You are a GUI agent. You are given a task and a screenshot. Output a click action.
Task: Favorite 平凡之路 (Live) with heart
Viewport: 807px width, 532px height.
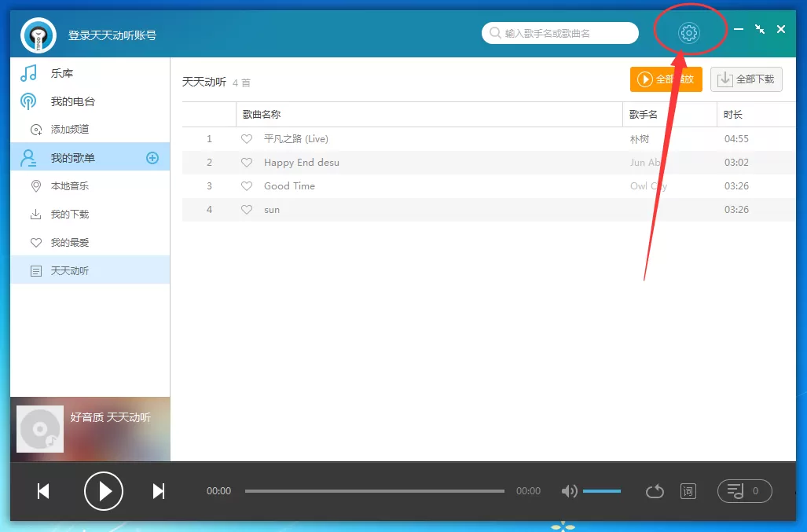click(247, 139)
